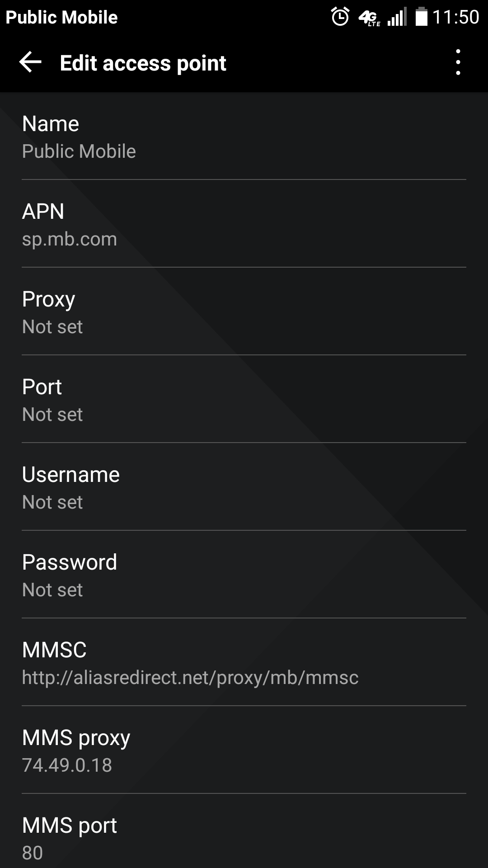Set the Proxy value
This screenshot has width=488, height=868.
[x=244, y=312]
